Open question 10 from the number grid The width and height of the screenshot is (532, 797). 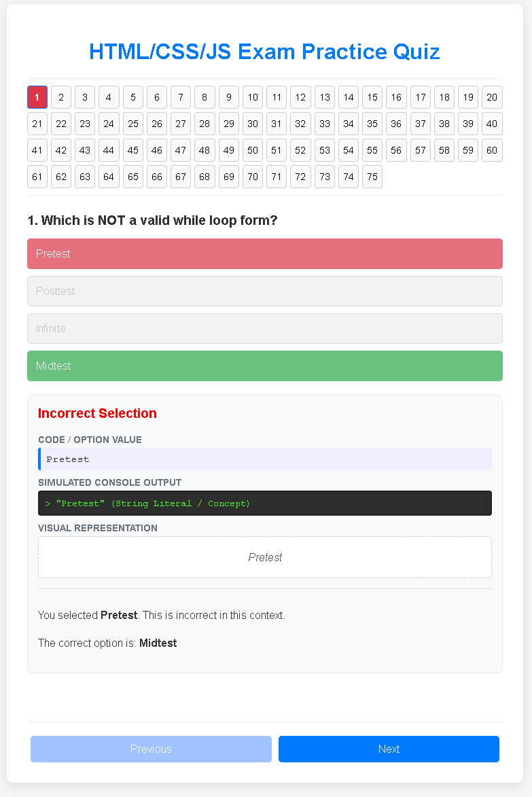pos(252,97)
